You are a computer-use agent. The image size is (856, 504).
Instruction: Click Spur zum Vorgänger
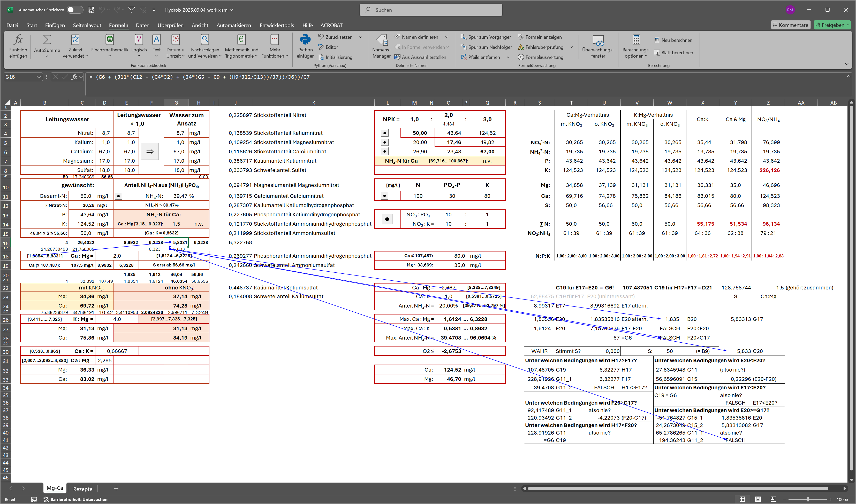486,37
